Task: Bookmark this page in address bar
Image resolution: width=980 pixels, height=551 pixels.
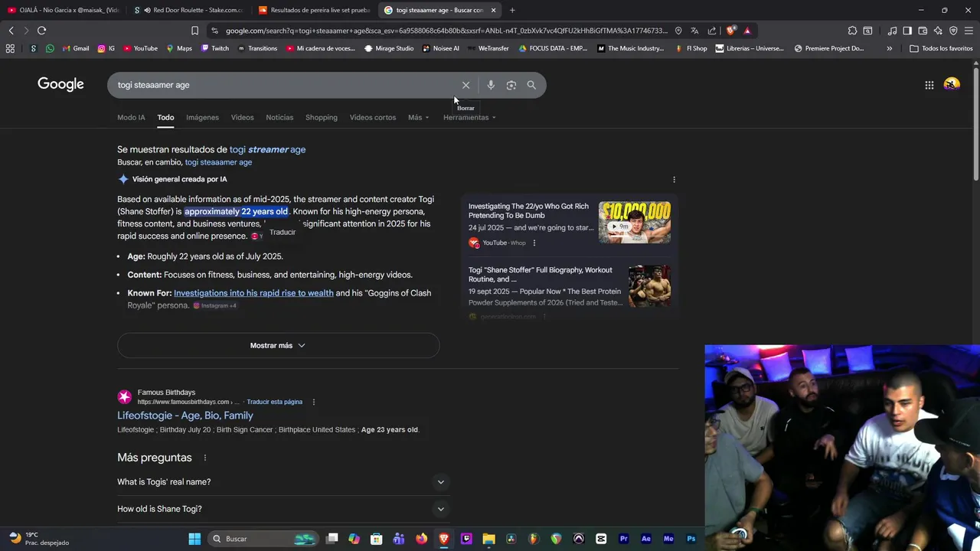Action: click(194, 31)
